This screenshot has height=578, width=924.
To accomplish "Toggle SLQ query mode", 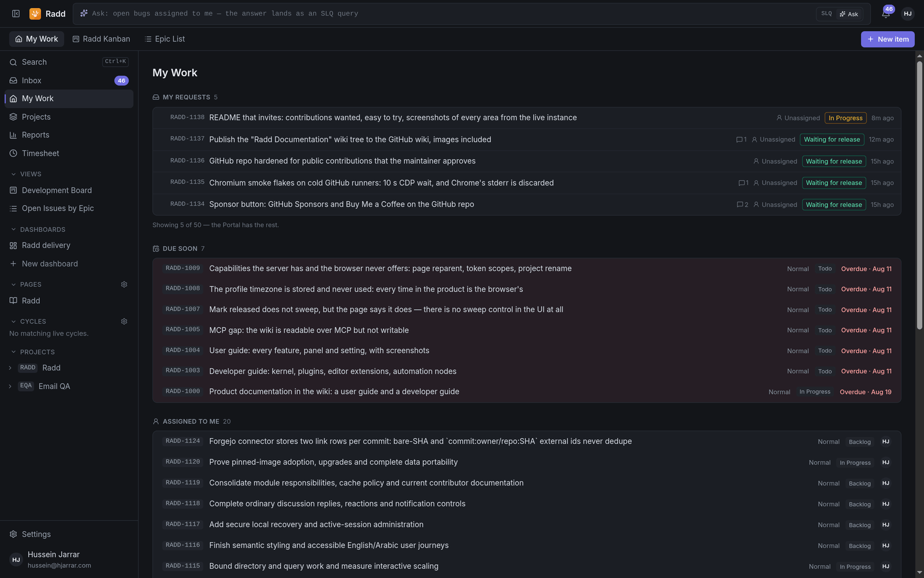I will [826, 14].
